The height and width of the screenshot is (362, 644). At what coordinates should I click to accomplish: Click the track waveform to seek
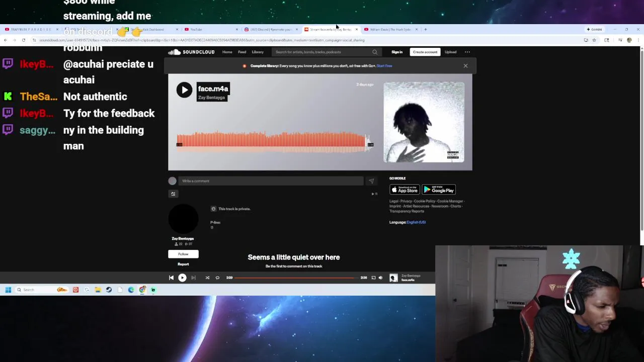coord(274,142)
